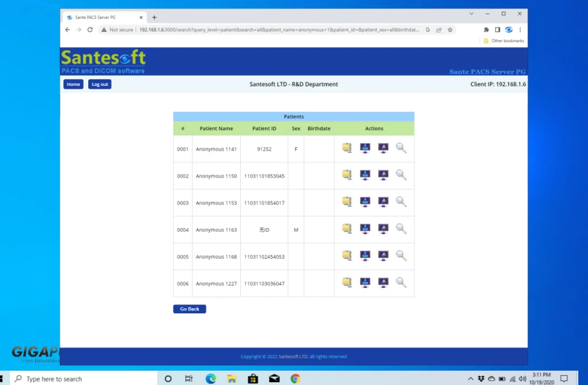This screenshot has width=588, height=385.
Task: Navigate back in the browser
Action: (68, 30)
